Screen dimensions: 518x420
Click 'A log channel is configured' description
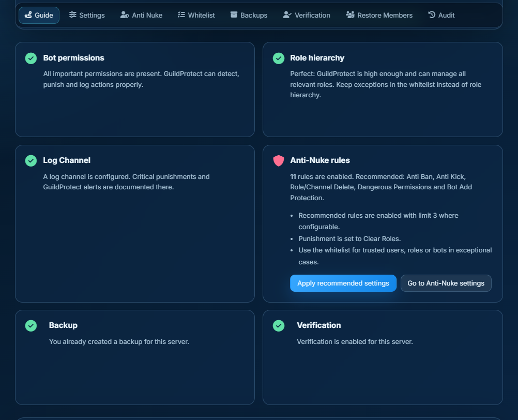(x=126, y=182)
